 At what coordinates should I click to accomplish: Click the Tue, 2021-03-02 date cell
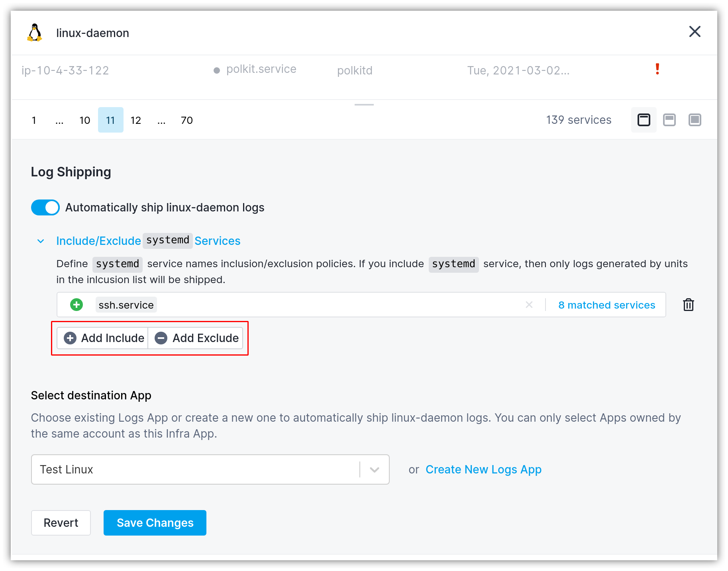point(518,70)
